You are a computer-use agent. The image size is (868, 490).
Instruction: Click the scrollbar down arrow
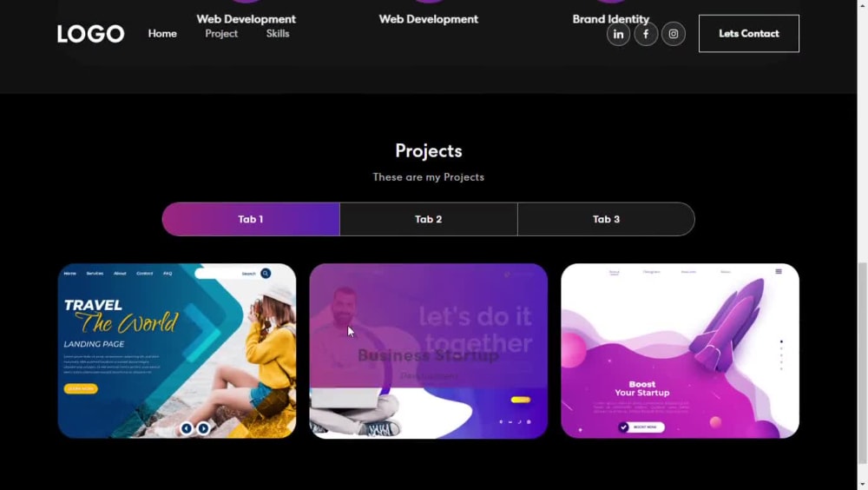863,485
